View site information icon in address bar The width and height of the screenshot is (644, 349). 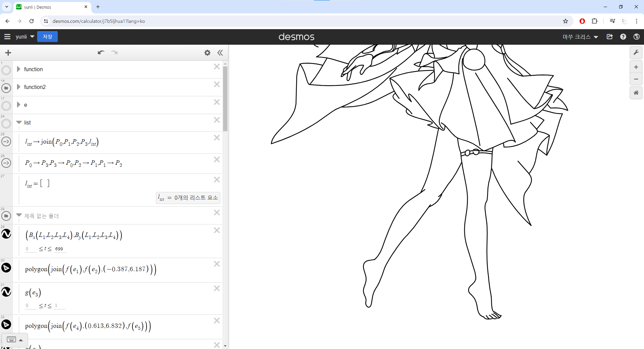(46, 21)
